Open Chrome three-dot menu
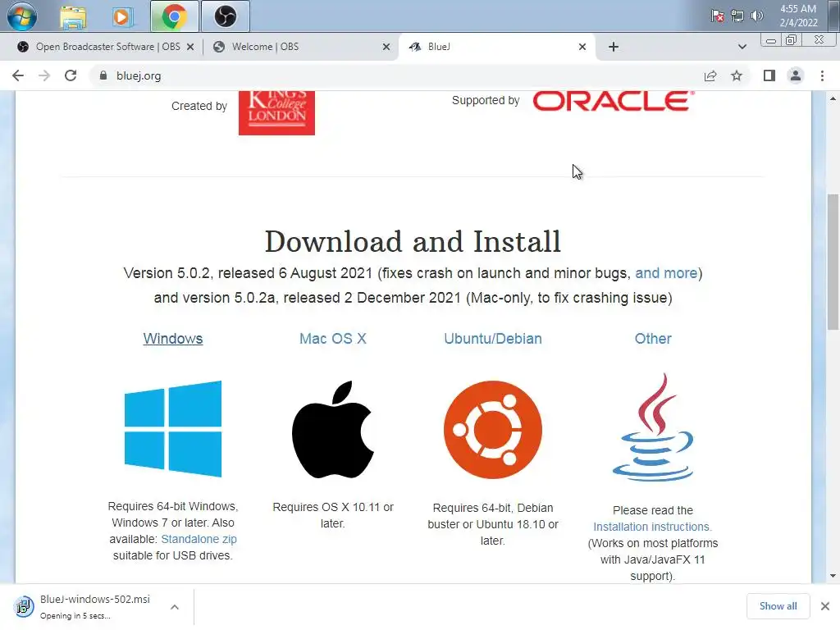Image resolution: width=840 pixels, height=630 pixels. pos(822,75)
